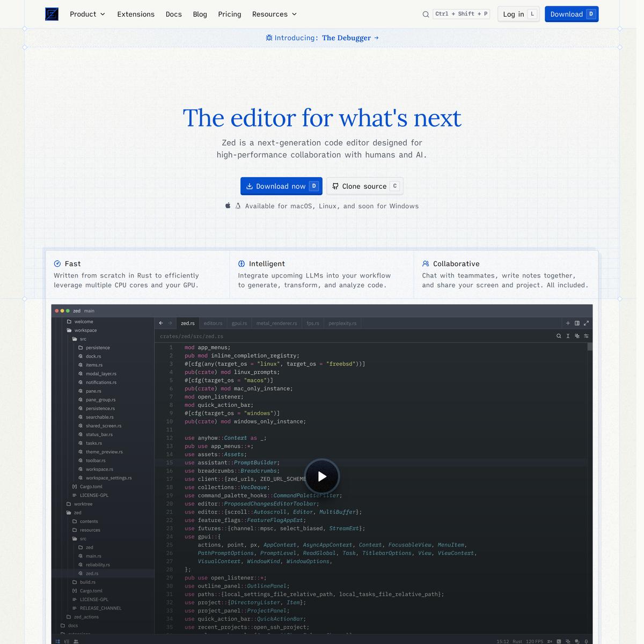Screen dimensions: 644x644
Task: Click the Zed logo icon
Action: tap(52, 14)
